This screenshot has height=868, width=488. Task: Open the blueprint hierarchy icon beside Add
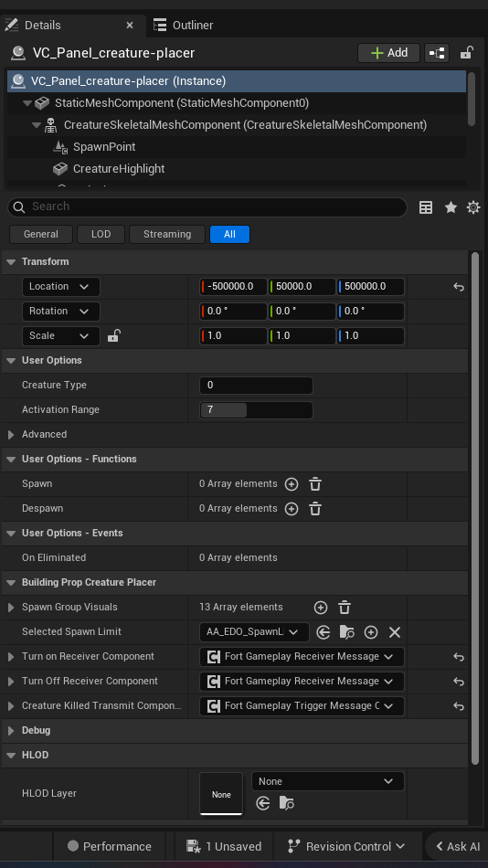[x=437, y=53]
